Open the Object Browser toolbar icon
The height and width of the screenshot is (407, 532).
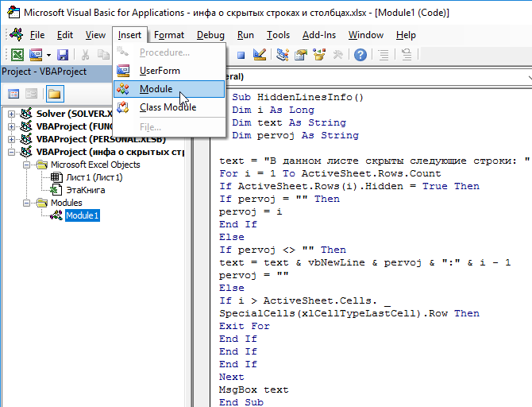click(318, 55)
